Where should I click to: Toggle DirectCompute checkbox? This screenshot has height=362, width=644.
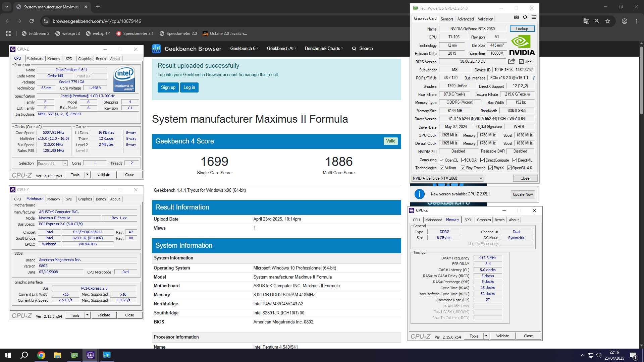coord(482,160)
